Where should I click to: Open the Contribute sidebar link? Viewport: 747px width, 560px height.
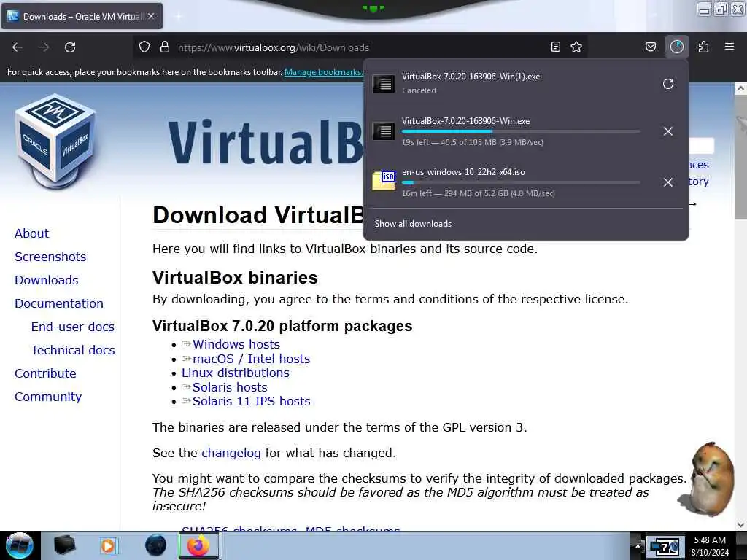pyautogui.click(x=45, y=373)
